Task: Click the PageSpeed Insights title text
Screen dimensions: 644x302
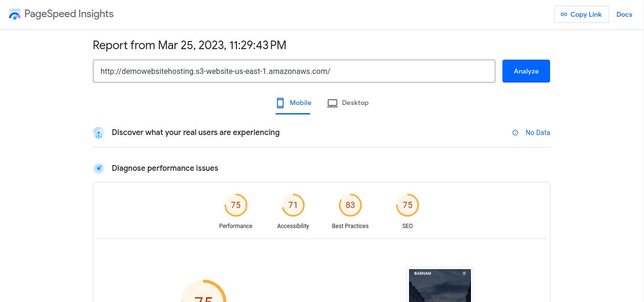Action: coord(69,14)
